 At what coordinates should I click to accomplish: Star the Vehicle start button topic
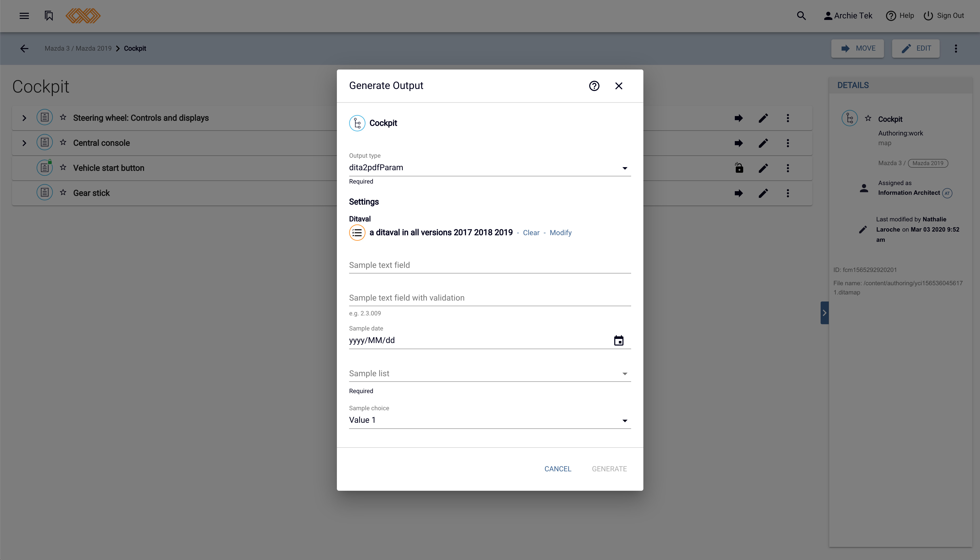click(63, 167)
